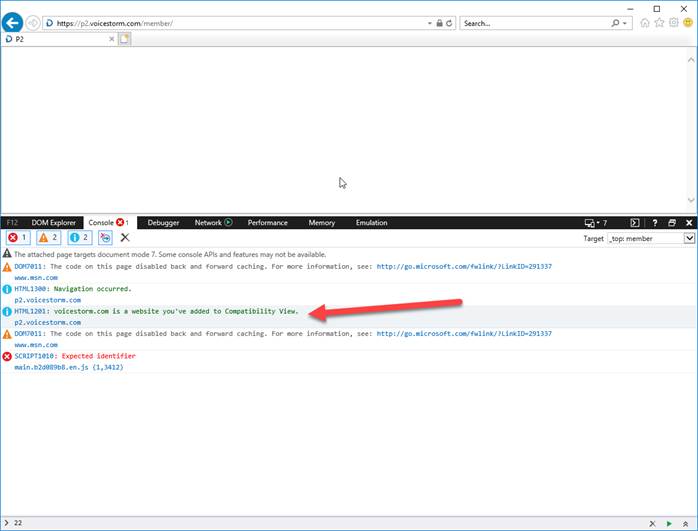698x531 pixels.
Task: Toggle the warnings filter showing 2
Action: (x=49, y=238)
